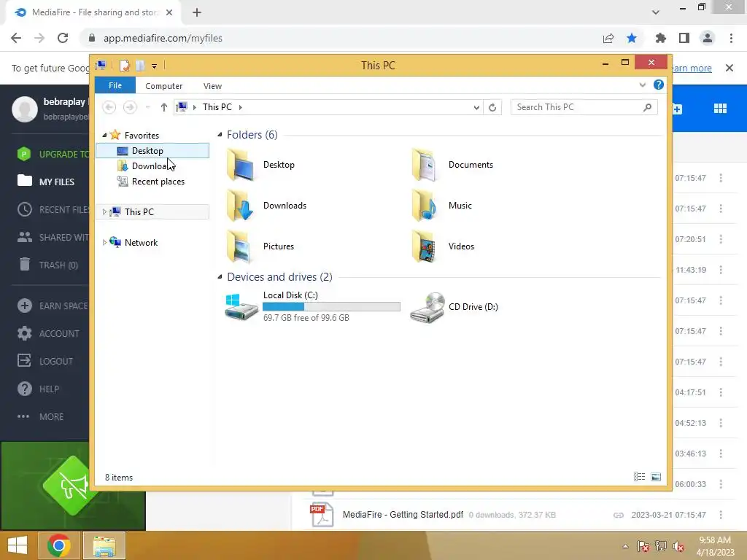Open the Desktop folder in Folders section

261,165
